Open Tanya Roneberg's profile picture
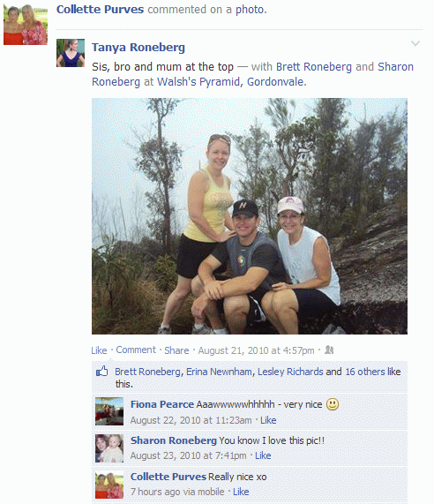Viewport: 434px width, 504px height. point(71,53)
